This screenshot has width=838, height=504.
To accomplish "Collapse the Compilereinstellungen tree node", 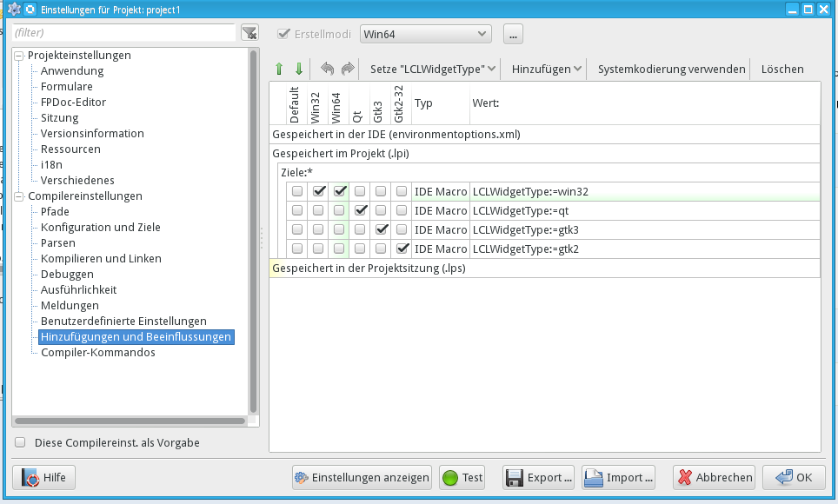I will click(18, 196).
